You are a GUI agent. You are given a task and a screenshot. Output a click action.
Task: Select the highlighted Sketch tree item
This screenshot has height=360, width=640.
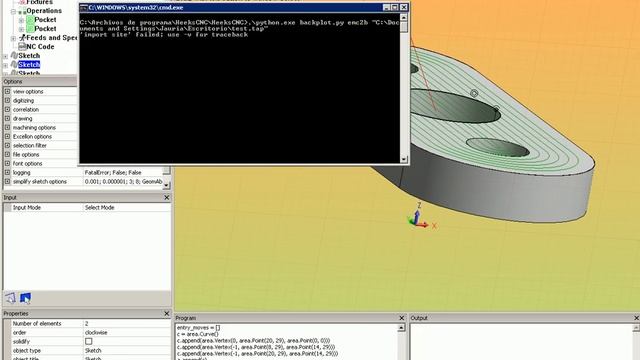(x=29, y=64)
